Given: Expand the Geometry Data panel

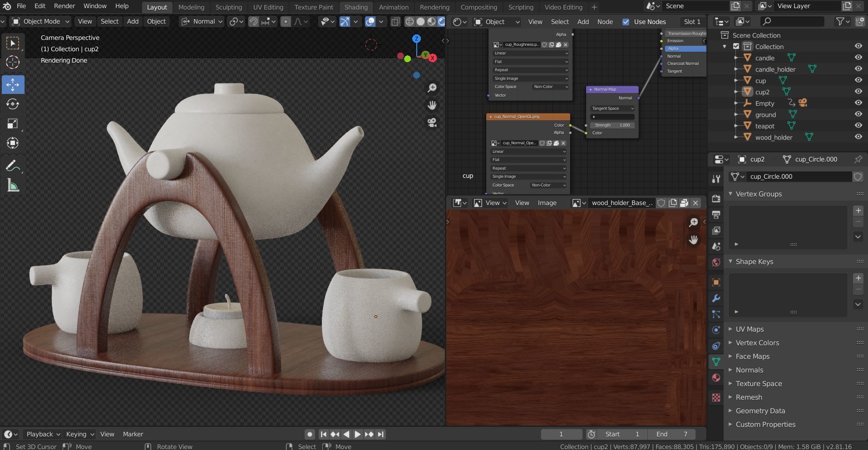Looking at the screenshot, I should tap(760, 411).
